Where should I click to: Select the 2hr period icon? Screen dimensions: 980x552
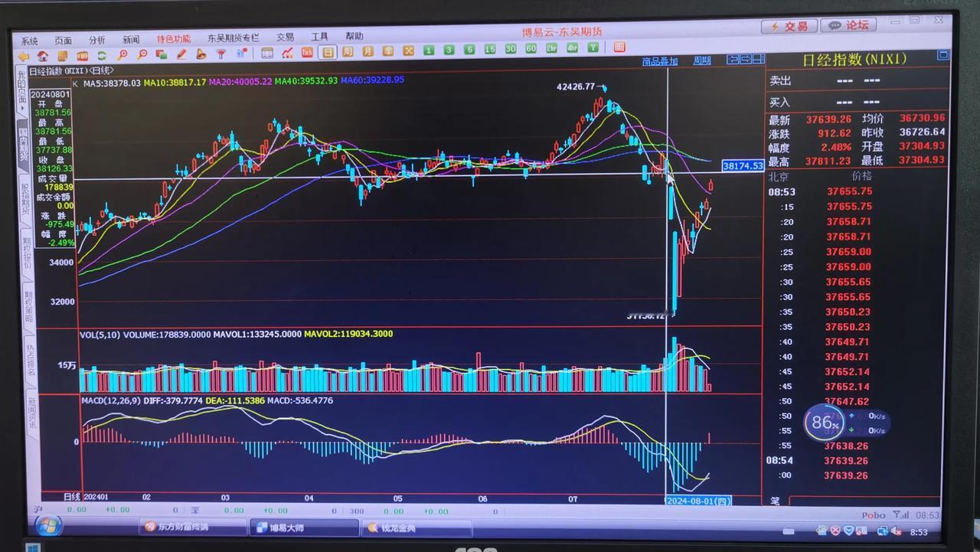(551, 48)
